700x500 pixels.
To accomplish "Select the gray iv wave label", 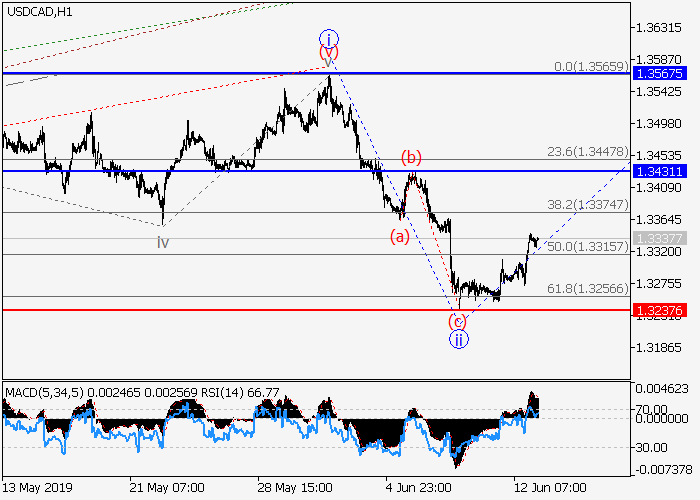I will pos(162,241).
